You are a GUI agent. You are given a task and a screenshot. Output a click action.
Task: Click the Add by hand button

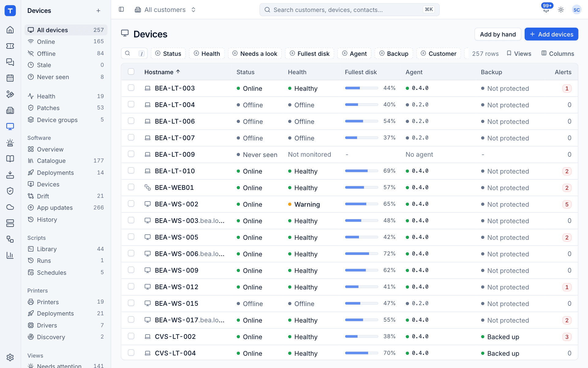coord(498,34)
